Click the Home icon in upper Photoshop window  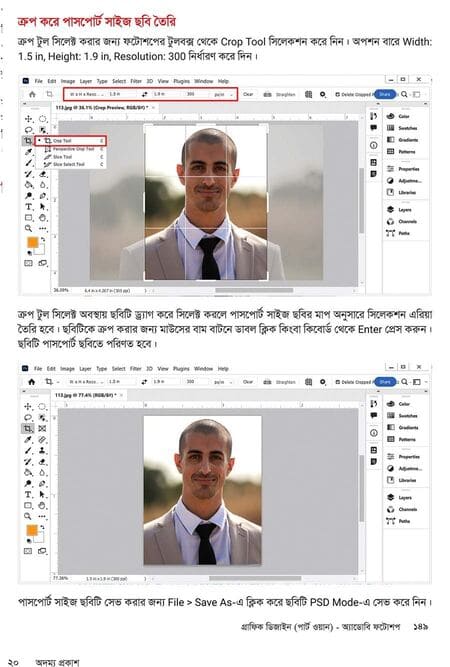32,94
